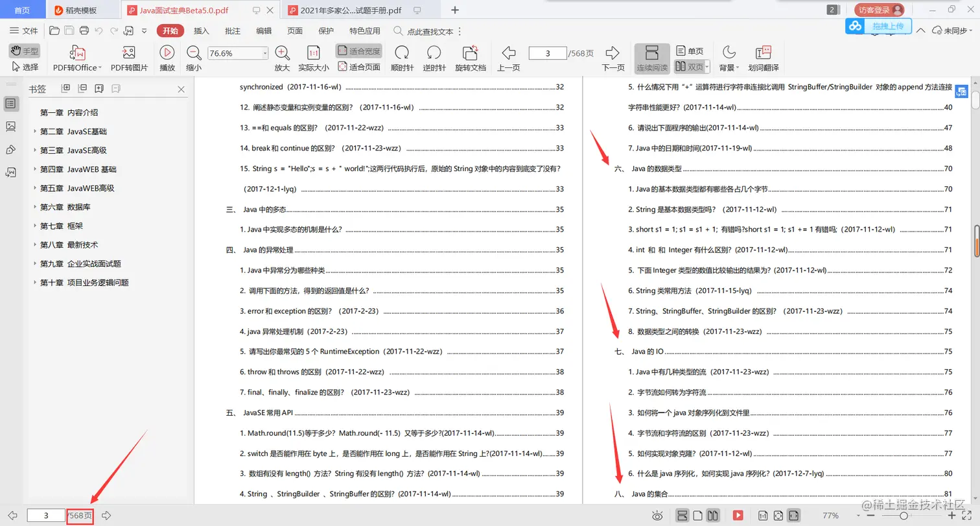Expand the 第二章 JavaSE基础 bookmark
Screen dimensions: 980x526
(35, 132)
